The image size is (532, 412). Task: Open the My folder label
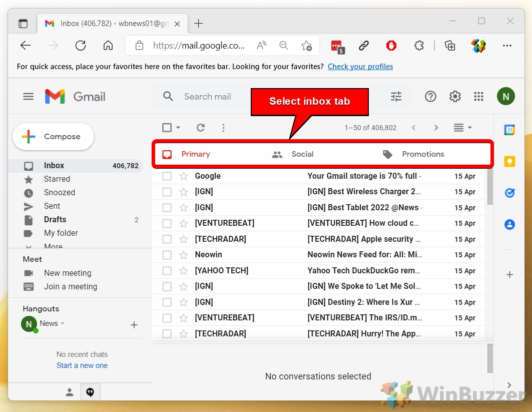point(61,233)
